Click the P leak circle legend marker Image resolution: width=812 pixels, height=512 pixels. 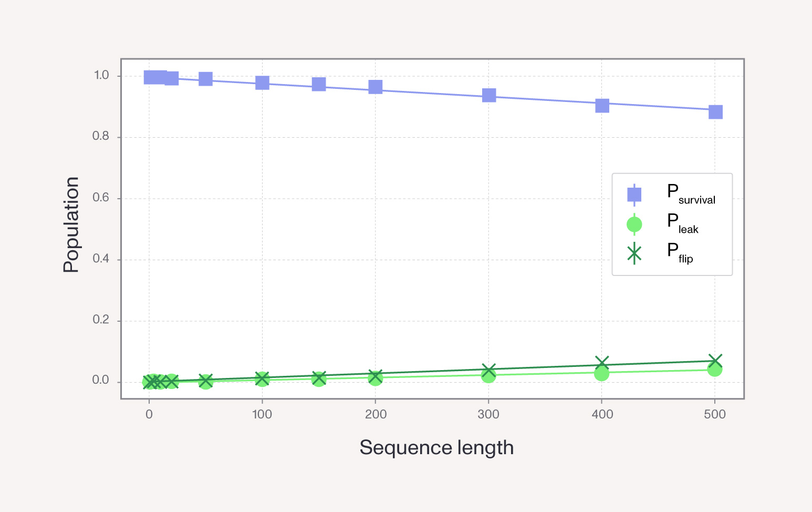[634, 224]
